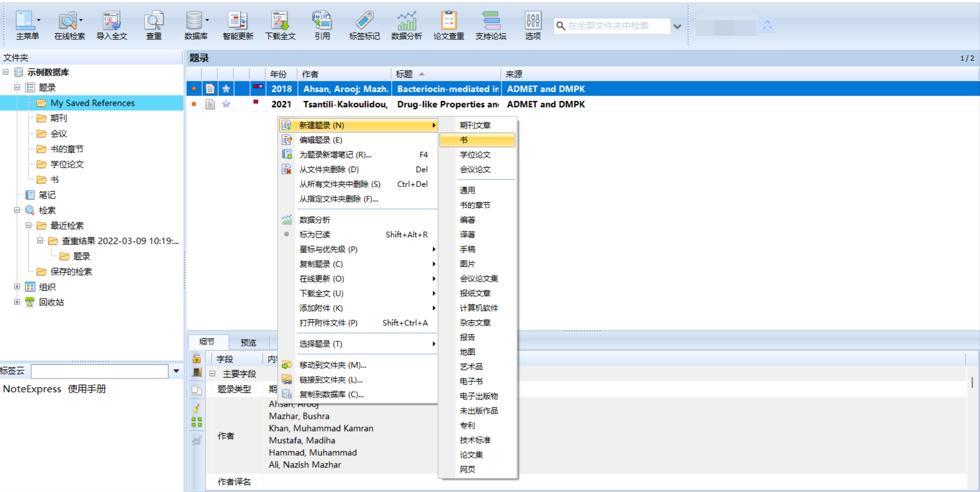Open the search scope dropdown arrow

(x=677, y=26)
